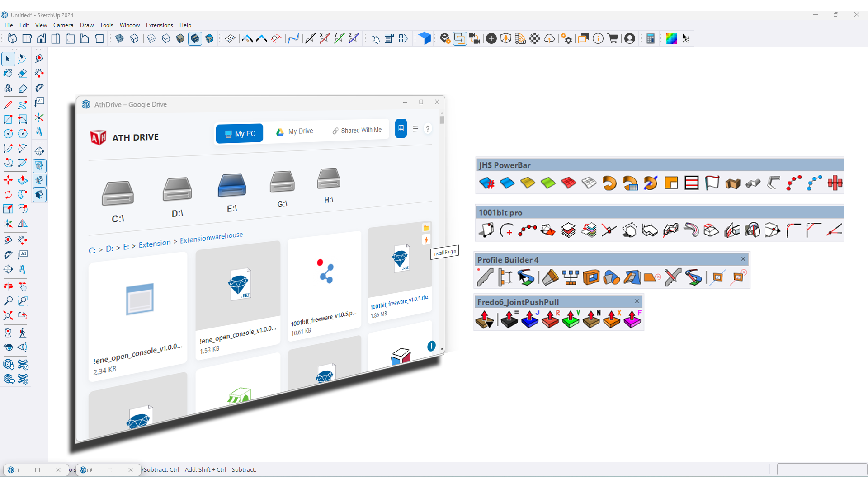Toggle Shaded With Textures face style
868x488 pixels.
pyautogui.click(x=195, y=39)
